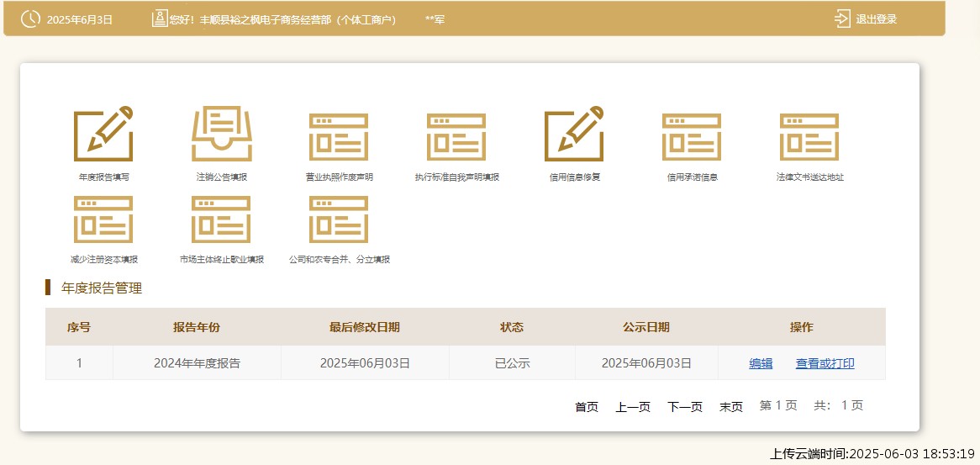Click the 已公示 status cell

[x=512, y=362]
